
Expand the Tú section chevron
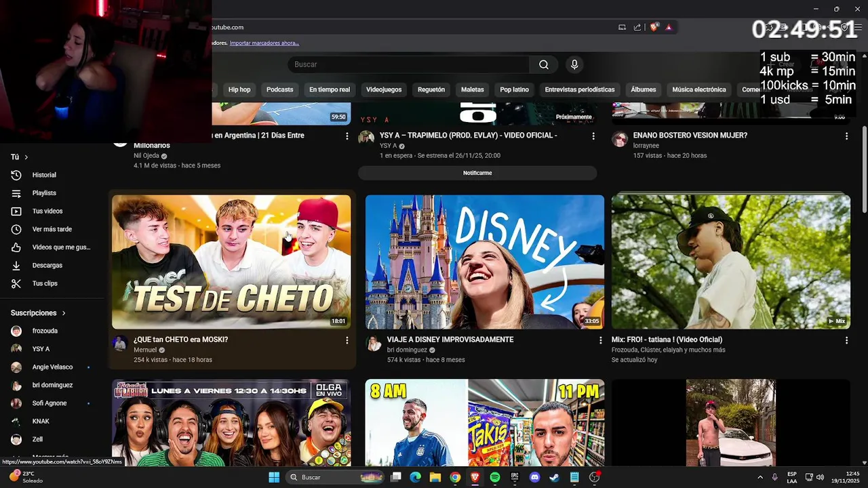26,157
